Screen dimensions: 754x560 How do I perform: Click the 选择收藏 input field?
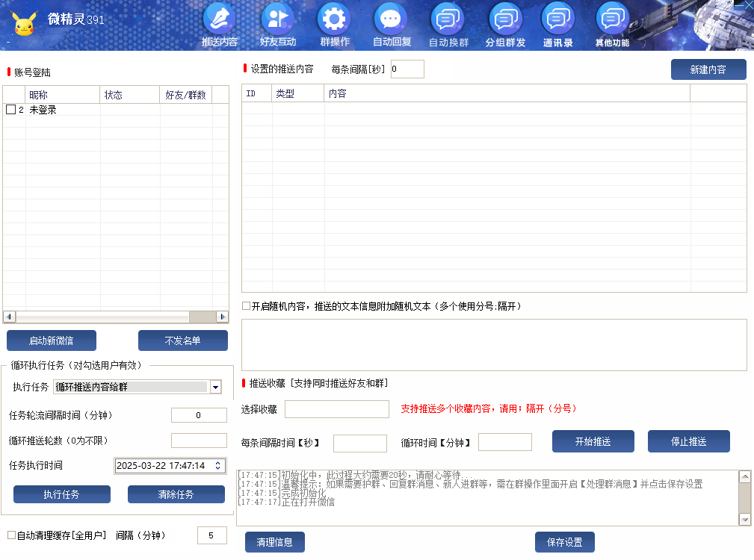point(336,409)
